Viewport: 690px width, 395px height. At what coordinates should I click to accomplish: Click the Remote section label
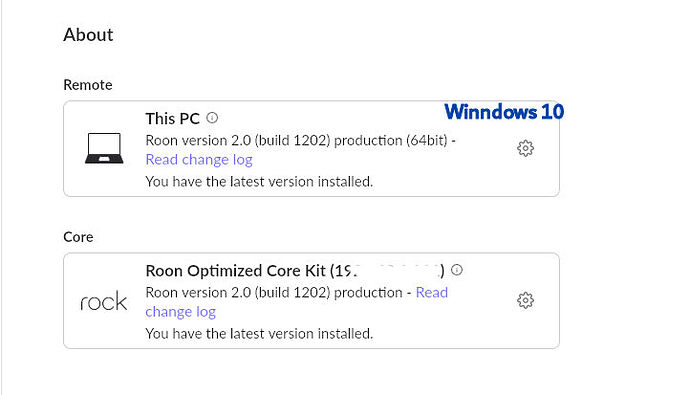pos(88,85)
